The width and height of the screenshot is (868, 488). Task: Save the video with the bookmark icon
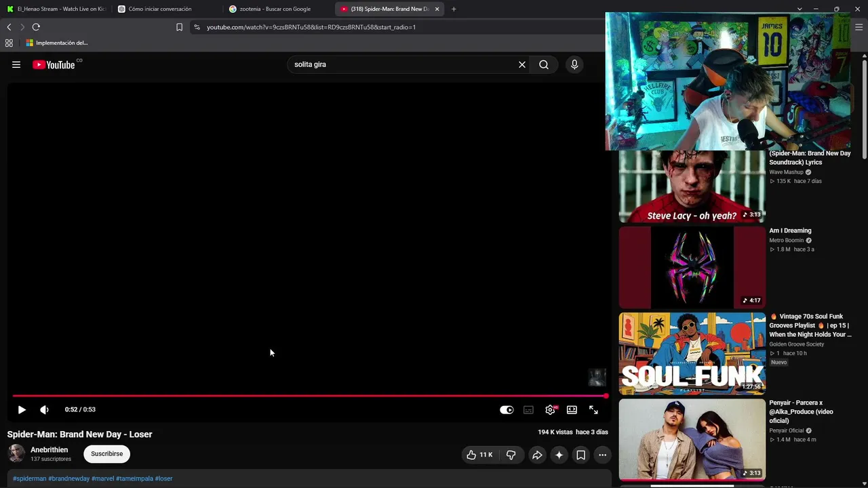tap(580, 455)
